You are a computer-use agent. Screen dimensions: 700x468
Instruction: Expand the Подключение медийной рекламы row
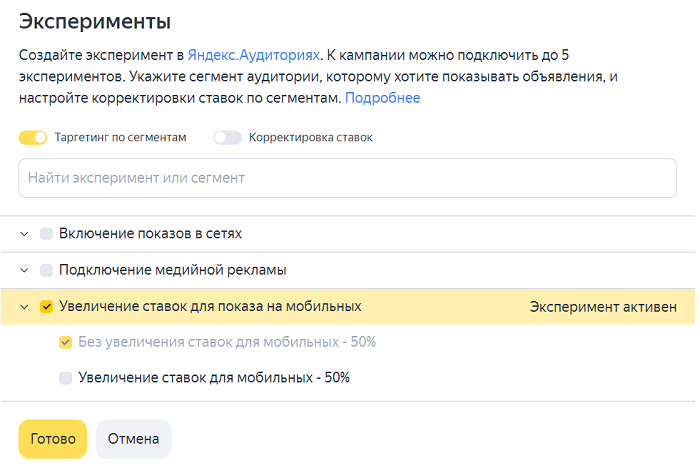coord(25,270)
